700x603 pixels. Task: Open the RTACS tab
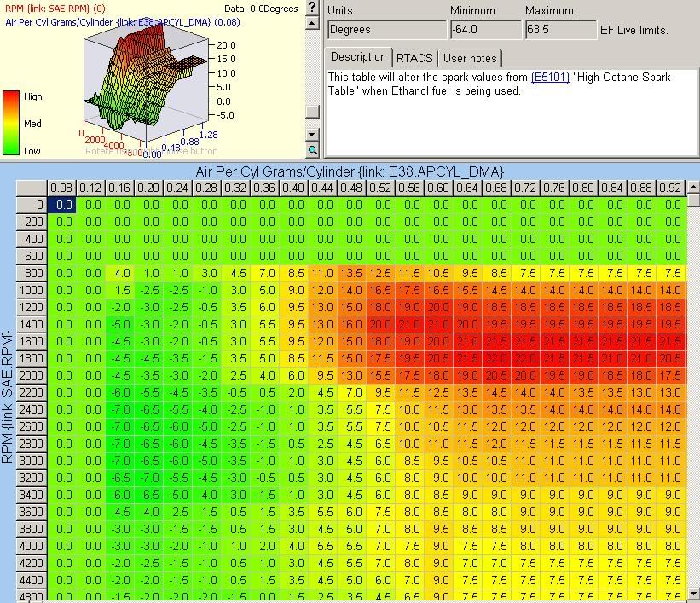tap(415, 58)
